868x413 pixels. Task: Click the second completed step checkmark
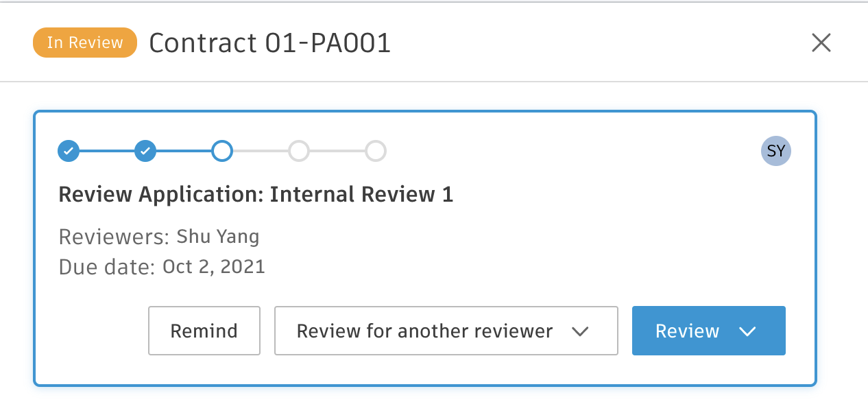[x=145, y=151]
